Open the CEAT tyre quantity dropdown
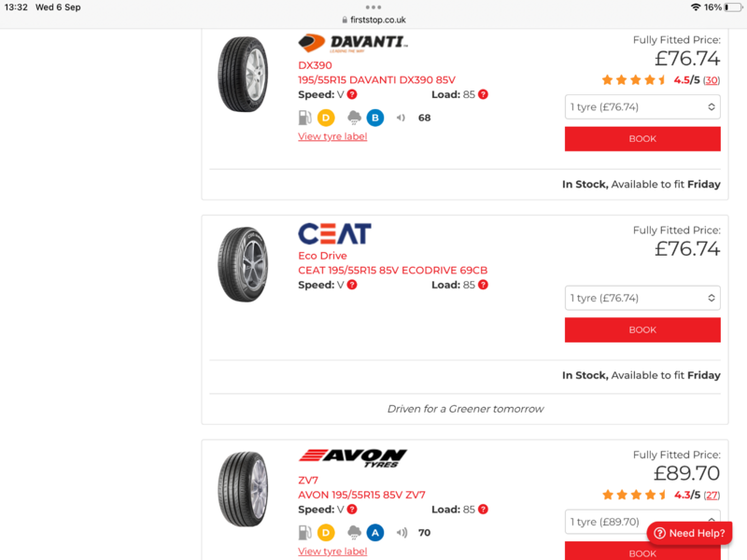 (642, 298)
